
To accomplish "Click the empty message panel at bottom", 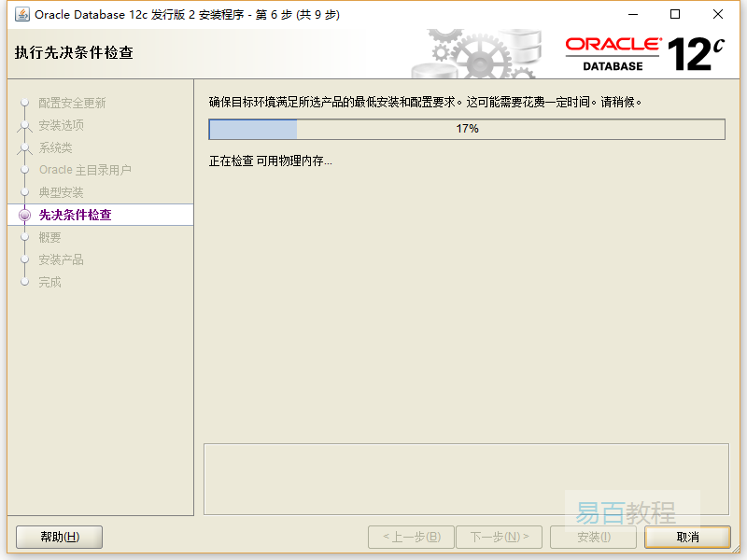I will [466, 478].
